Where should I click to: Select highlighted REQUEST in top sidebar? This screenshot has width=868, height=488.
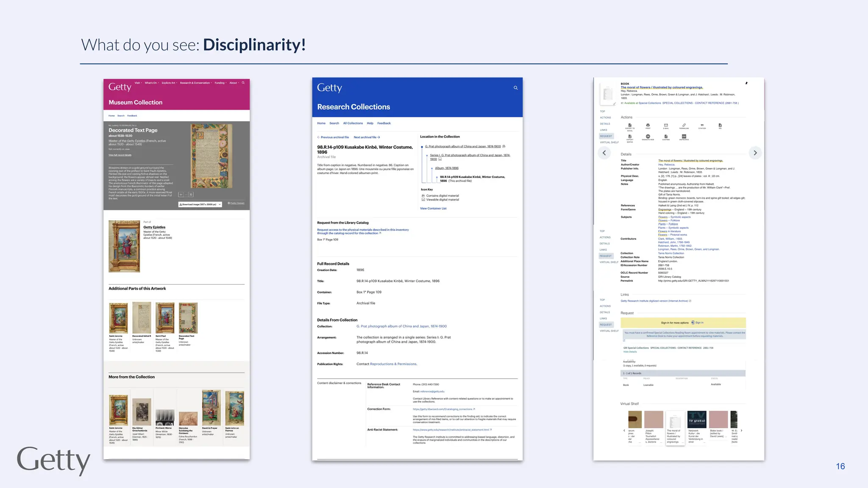point(606,136)
